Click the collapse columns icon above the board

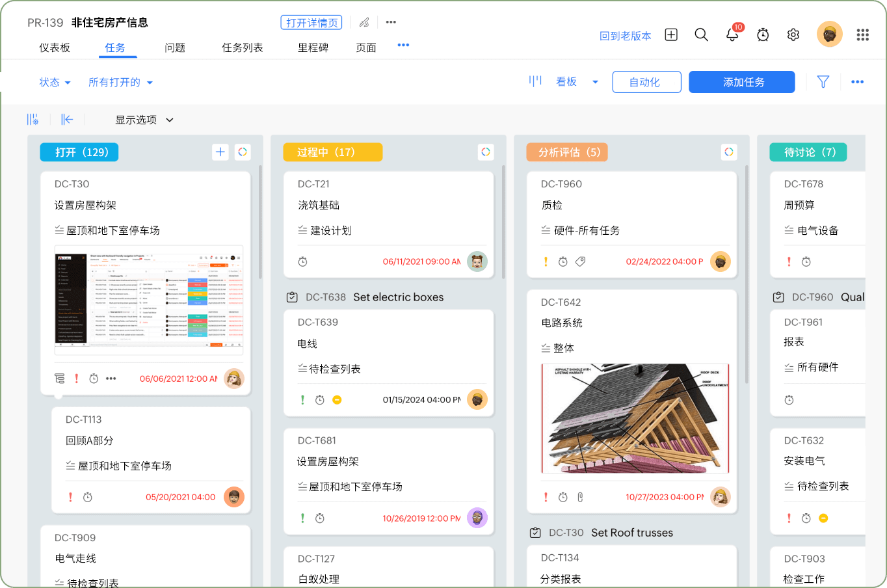pos(66,119)
